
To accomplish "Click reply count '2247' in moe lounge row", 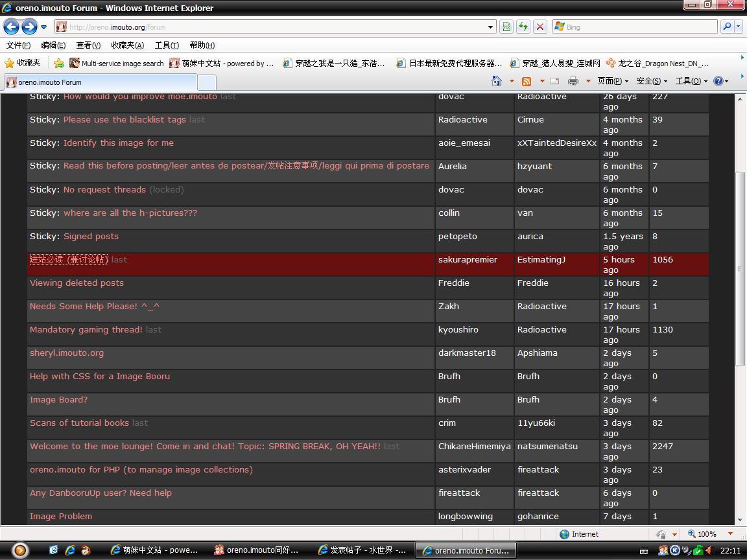I will tap(663, 446).
